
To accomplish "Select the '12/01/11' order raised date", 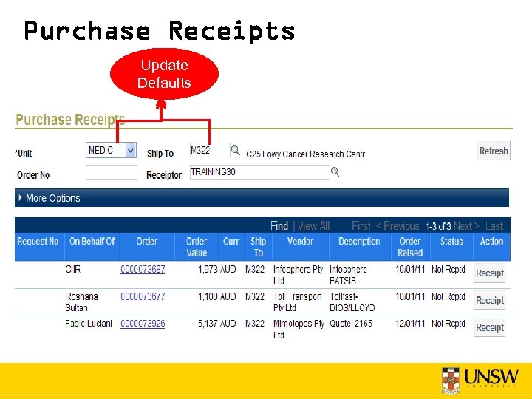I will click(410, 324).
